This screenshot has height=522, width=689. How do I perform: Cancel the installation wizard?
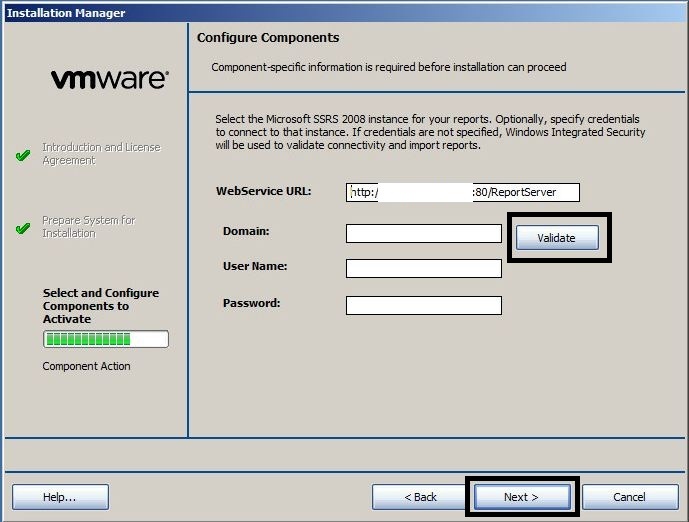[629, 497]
